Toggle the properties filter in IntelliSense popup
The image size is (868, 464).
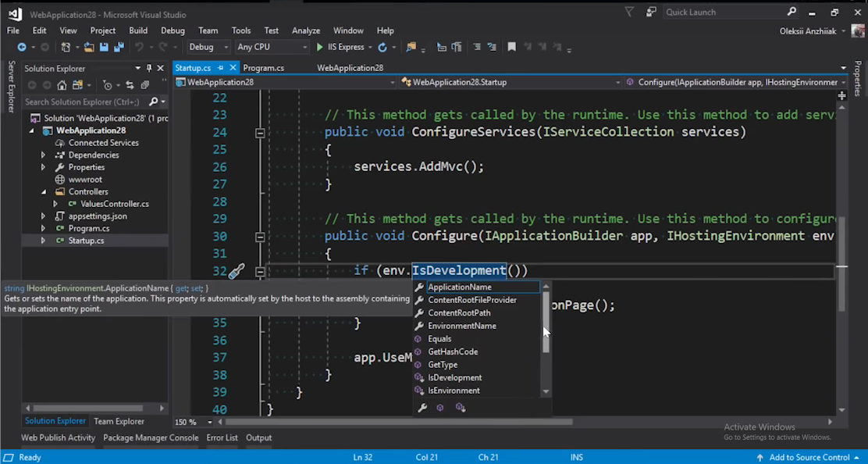422,408
